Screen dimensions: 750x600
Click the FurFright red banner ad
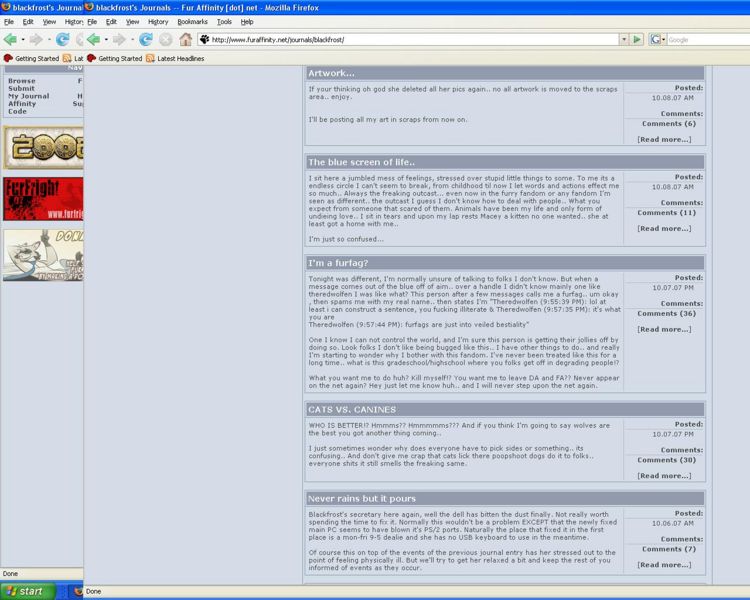[42, 198]
